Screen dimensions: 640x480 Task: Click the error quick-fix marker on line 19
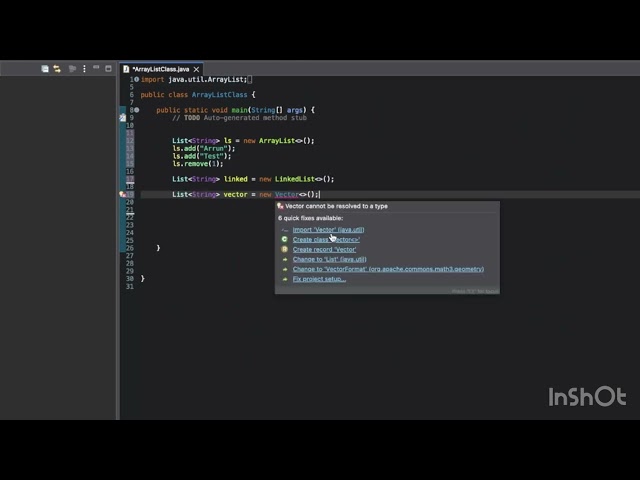(122, 195)
